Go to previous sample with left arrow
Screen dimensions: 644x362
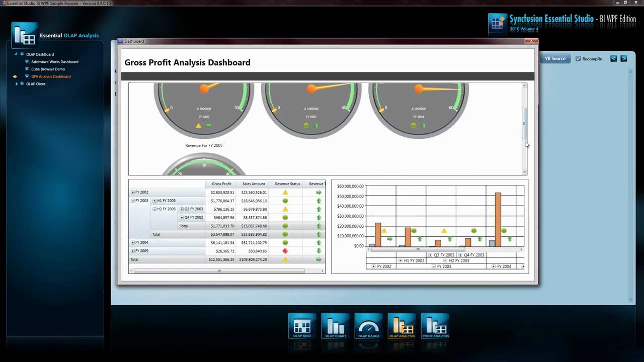click(x=613, y=59)
